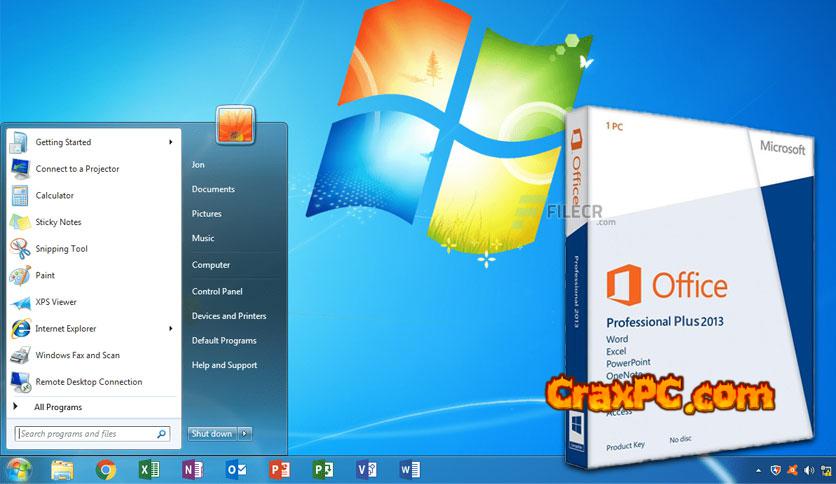Open Music from Start menu
Viewport: 836px width, 484px height.
[x=203, y=238]
